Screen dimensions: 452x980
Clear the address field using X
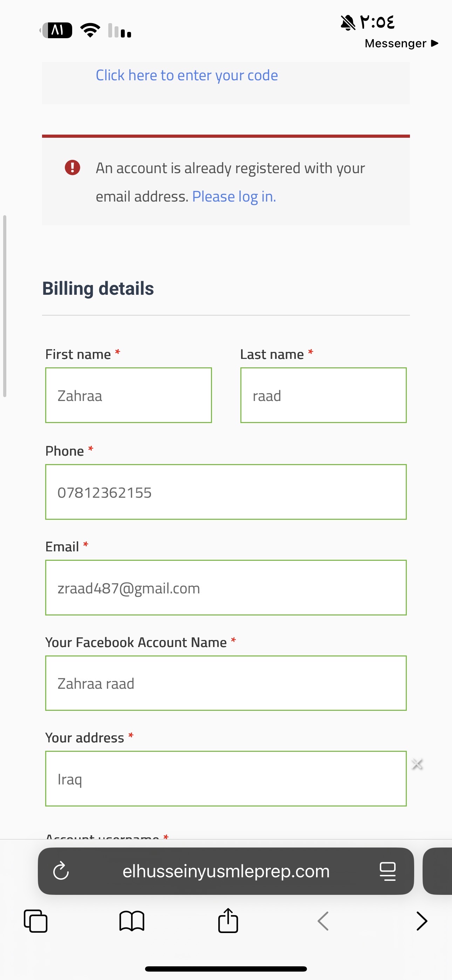417,764
